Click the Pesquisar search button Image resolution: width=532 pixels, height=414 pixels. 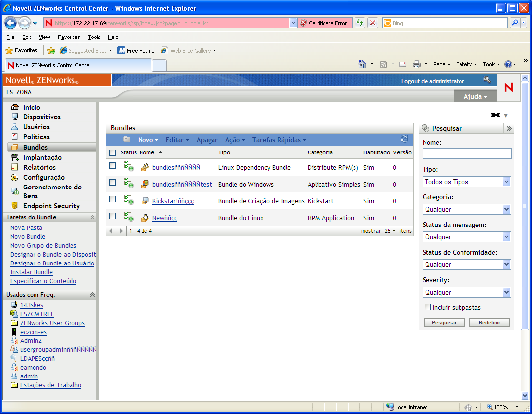click(x=444, y=322)
